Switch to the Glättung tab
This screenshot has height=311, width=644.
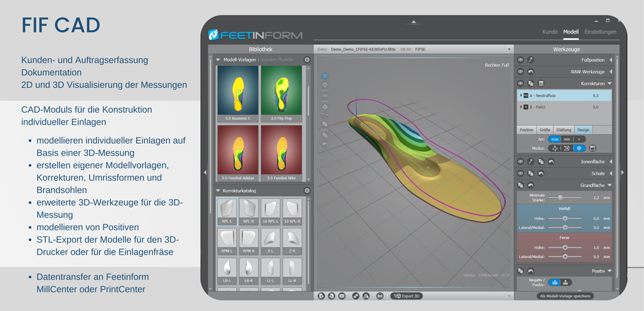point(563,130)
